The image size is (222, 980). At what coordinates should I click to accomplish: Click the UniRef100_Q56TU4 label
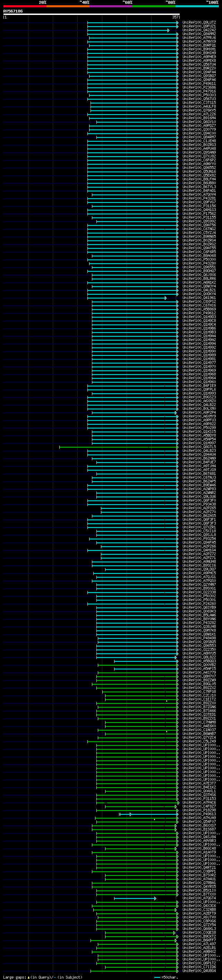(x=199, y=64)
